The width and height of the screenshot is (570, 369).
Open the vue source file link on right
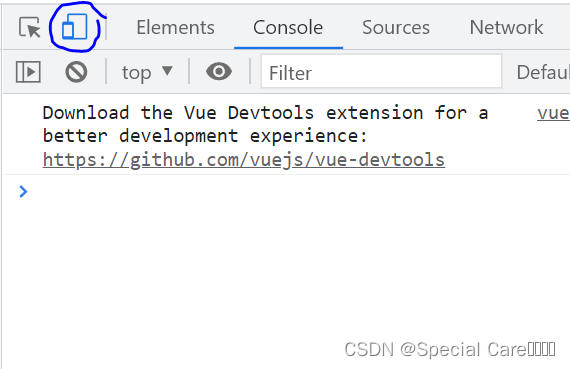click(553, 113)
